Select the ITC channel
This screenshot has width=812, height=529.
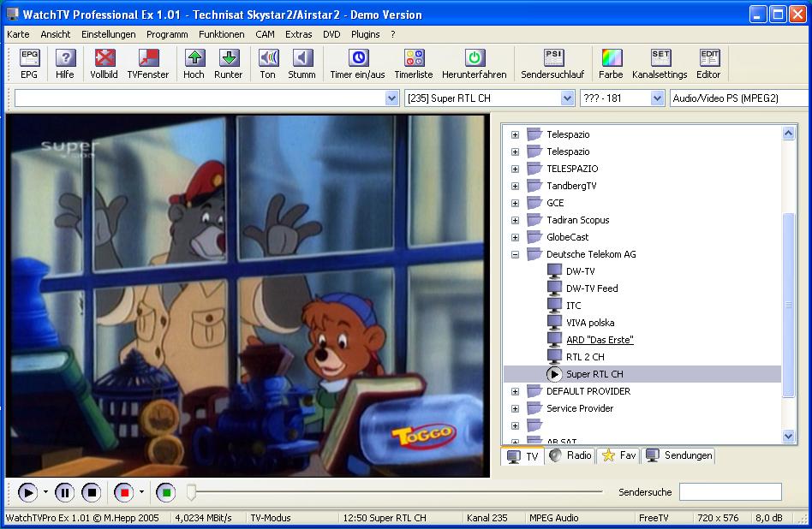click(x=574, y=306)
